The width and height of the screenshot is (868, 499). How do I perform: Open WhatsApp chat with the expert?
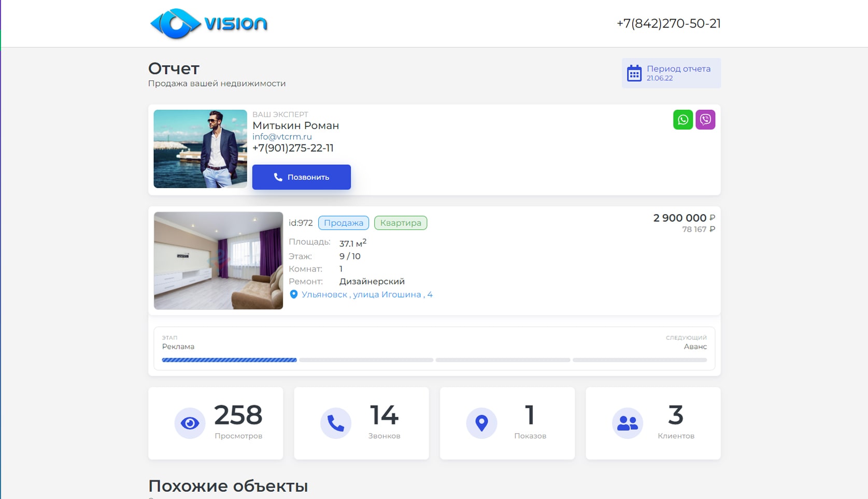pos(682,120)
